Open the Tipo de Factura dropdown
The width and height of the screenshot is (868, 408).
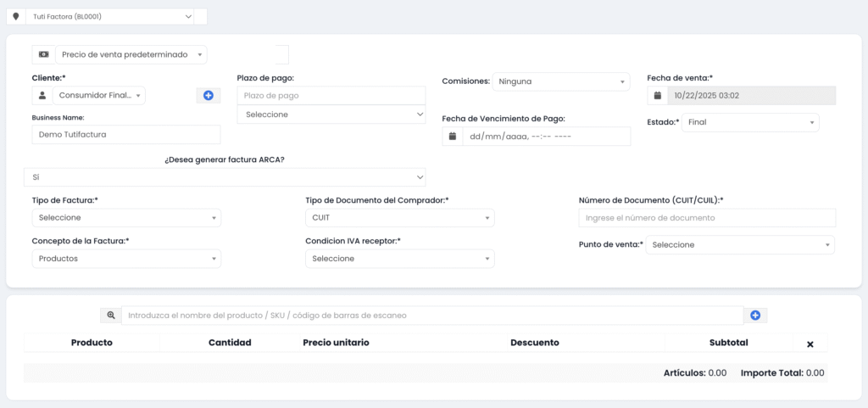pos(126,218)
